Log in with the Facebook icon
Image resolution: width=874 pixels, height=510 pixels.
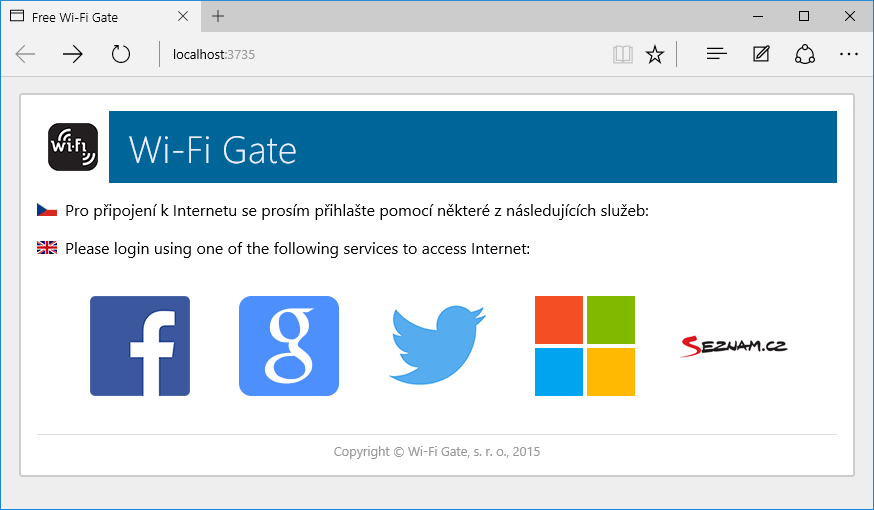pos(140,346)
